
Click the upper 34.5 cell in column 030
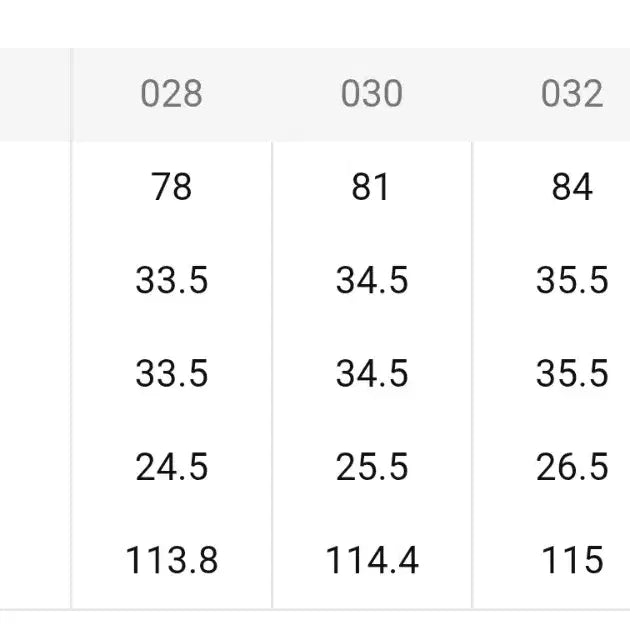tap(371, 280)
